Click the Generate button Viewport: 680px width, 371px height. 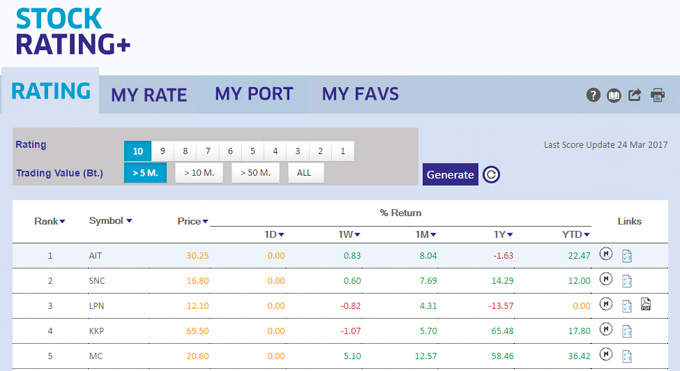(451, 174)
